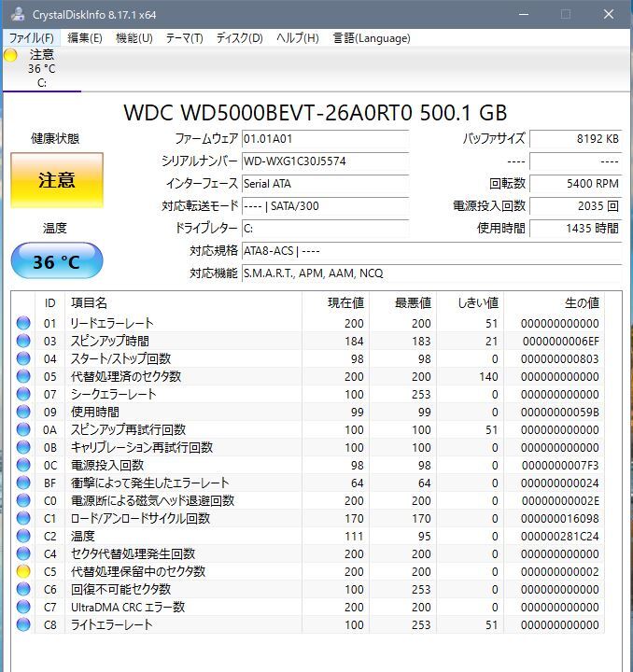Image resolution: width=633 pixels, height=672 pixels.
Task: Open the 編集(E) menu
Action: point(85,38)
